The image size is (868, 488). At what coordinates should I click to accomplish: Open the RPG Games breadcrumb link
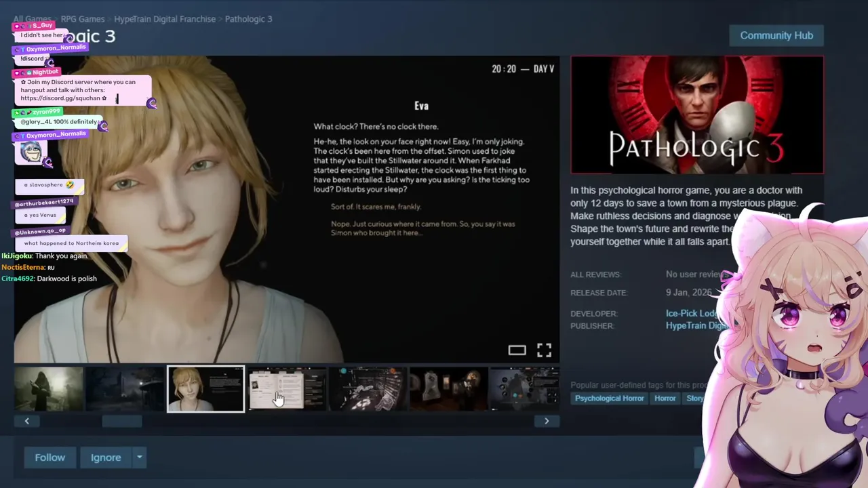[83, 19]
